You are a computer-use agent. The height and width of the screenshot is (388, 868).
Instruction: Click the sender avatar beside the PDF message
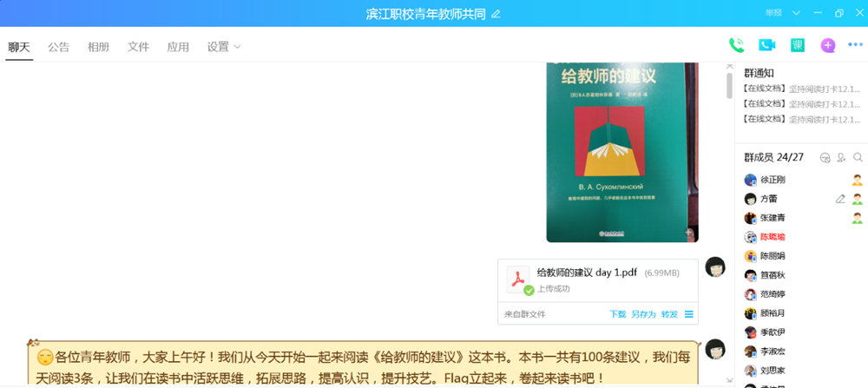pos(715,267)
